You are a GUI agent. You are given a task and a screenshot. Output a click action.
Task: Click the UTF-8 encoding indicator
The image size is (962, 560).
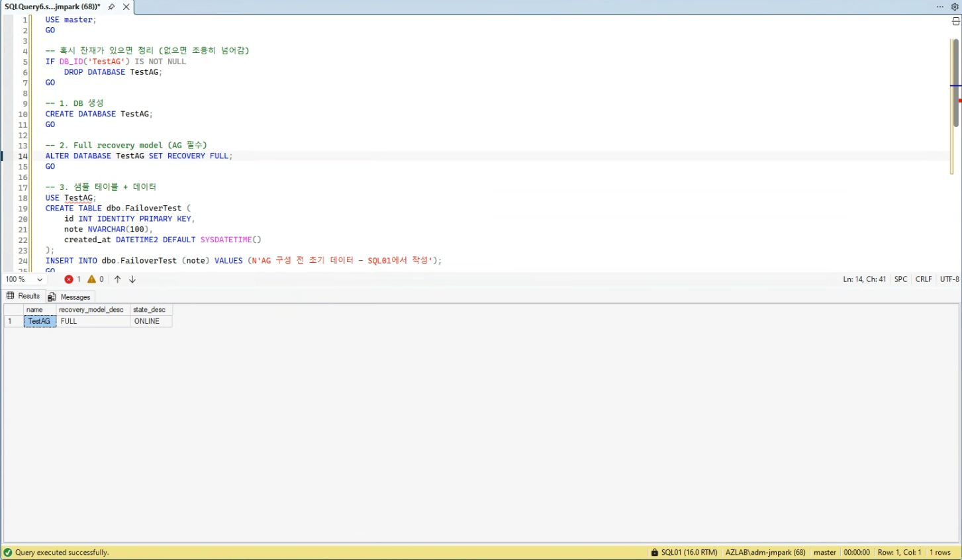point(949,279)
